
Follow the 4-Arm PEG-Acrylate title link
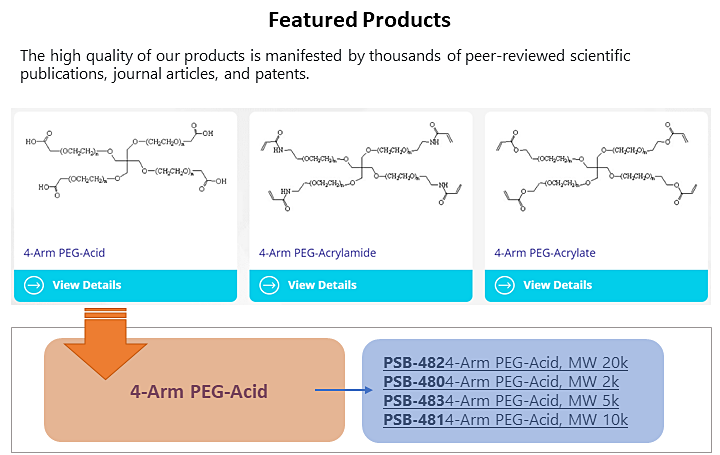(x=545, y=253)
